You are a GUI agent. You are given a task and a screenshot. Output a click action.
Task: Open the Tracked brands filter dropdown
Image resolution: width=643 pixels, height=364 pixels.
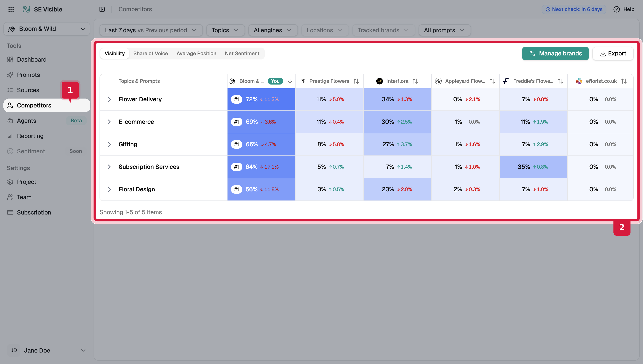tap(383, 30)
